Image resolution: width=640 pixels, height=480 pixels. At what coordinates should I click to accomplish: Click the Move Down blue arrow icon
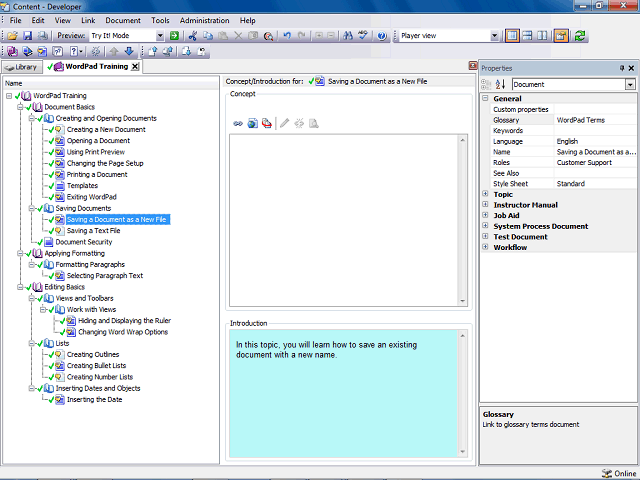[x=129, y=51]
